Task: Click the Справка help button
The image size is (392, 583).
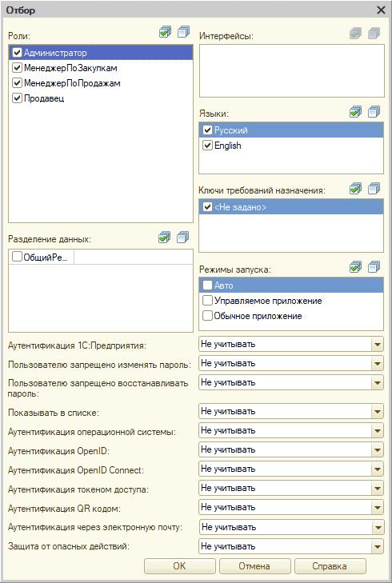Action: point(330,566)
